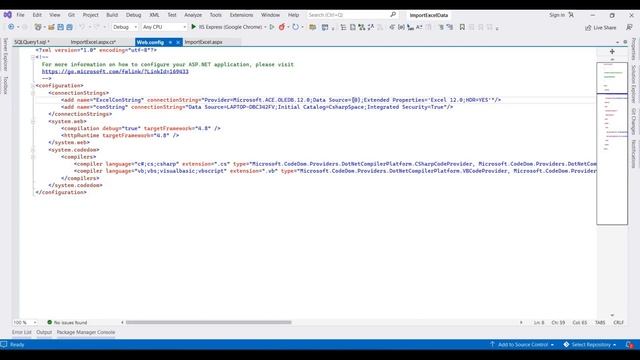Click the comment-out selection toolbar icon

pos(441,27)
